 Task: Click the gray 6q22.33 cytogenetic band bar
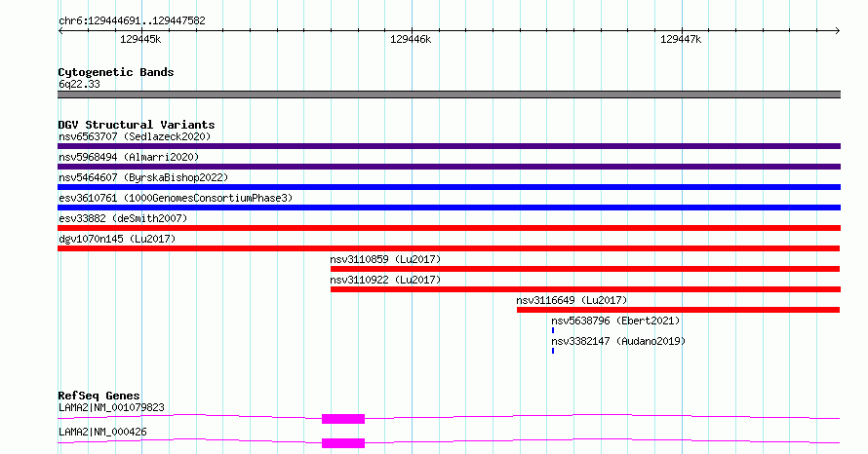[x=449, y=95]
